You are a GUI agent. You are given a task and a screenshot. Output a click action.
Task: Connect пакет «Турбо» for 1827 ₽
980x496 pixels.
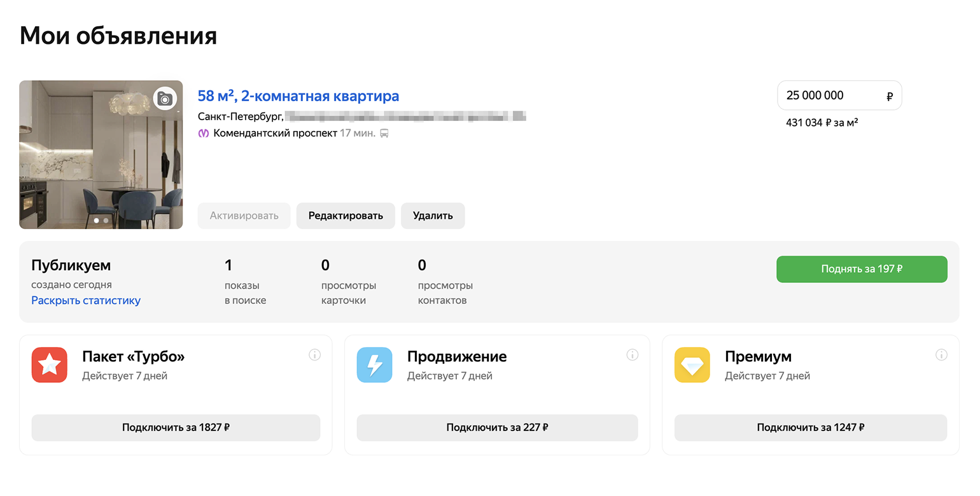(x=176, y=427)
